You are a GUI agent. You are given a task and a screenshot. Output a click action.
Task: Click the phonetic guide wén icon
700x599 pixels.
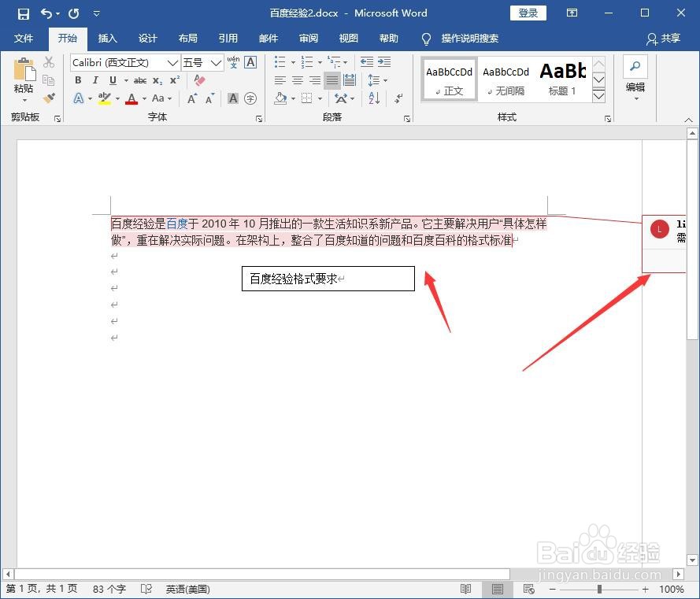[x=233, y=62]
